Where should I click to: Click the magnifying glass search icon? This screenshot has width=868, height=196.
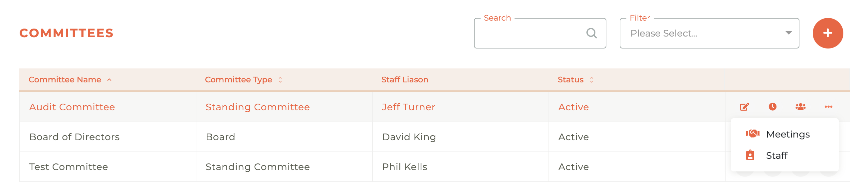pos(591,33)
